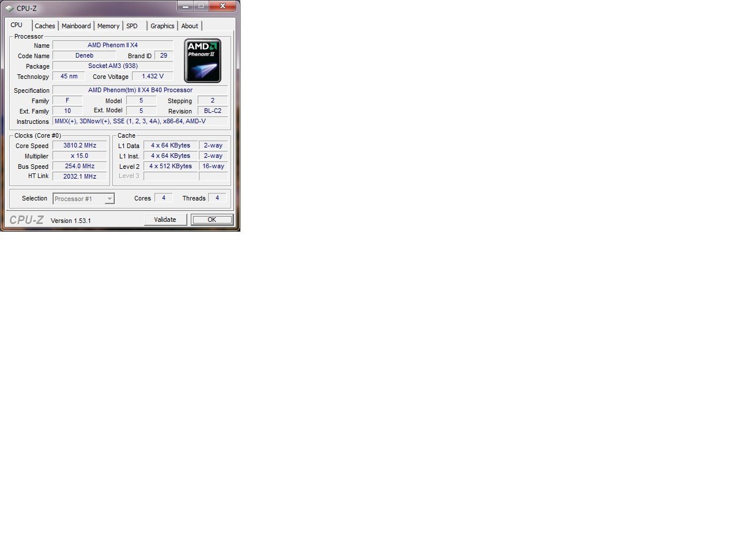
Task: Select the Memory tab
Action: [108, 26]
